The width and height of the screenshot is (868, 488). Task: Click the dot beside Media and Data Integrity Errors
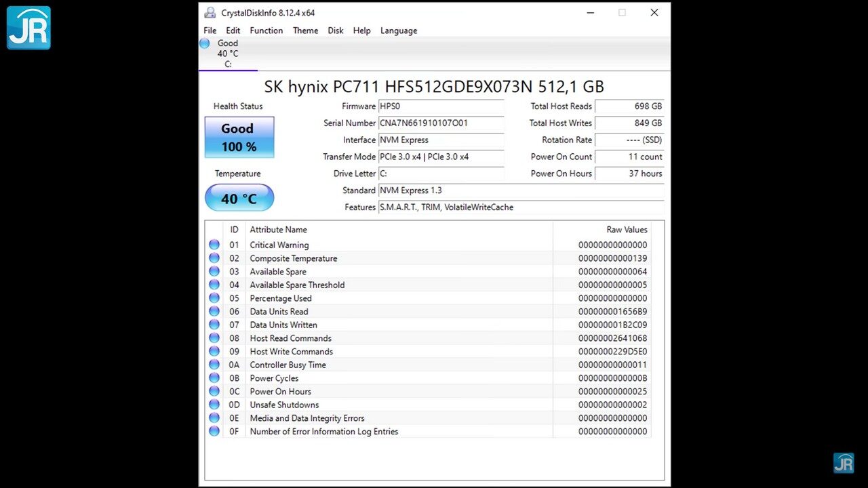point(214,418)
